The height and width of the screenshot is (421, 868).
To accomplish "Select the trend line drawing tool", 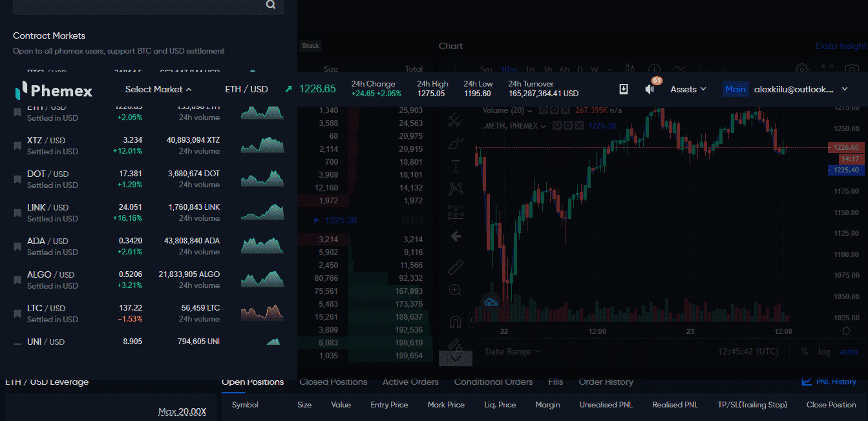I will (456, 119).
